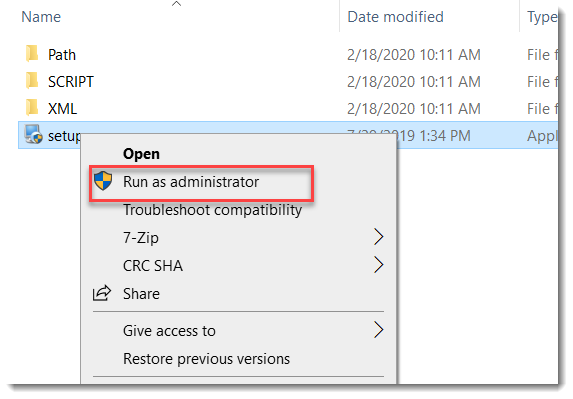Click the SCRIPT folder icon

32,81
